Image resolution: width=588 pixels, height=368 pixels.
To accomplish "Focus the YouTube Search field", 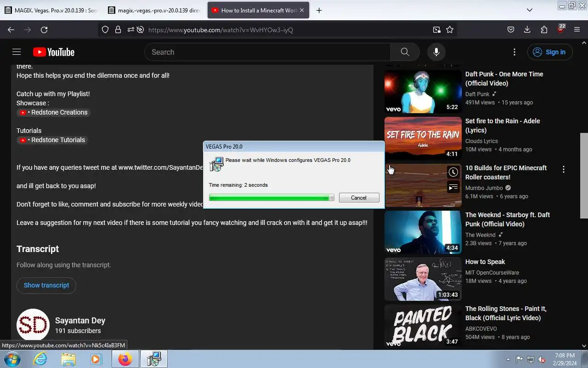I will 267,52.
